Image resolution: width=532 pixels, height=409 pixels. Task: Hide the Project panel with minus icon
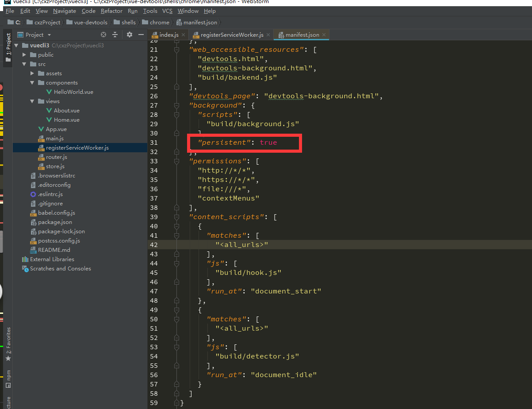(141, 35)
